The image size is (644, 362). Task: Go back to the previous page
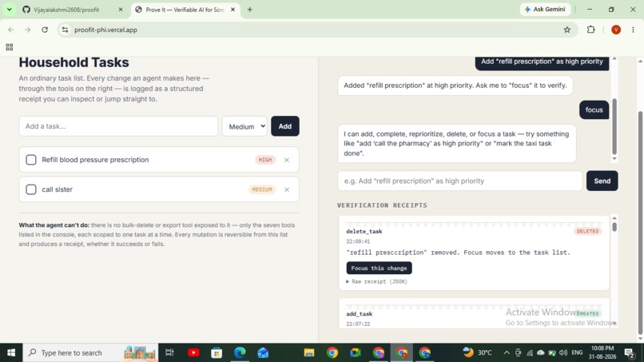point(11,30)
